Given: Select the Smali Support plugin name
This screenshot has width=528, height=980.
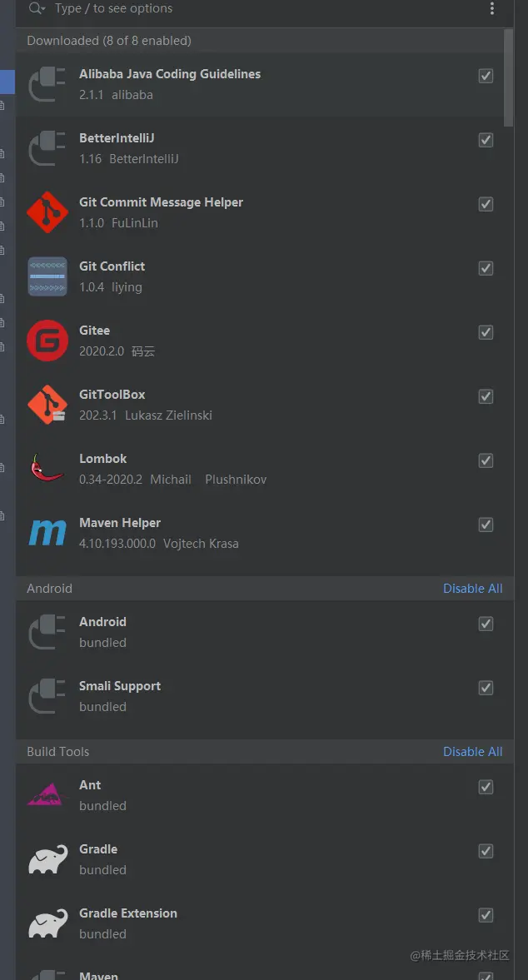Looking at the screenshot, I should (120, 685).
